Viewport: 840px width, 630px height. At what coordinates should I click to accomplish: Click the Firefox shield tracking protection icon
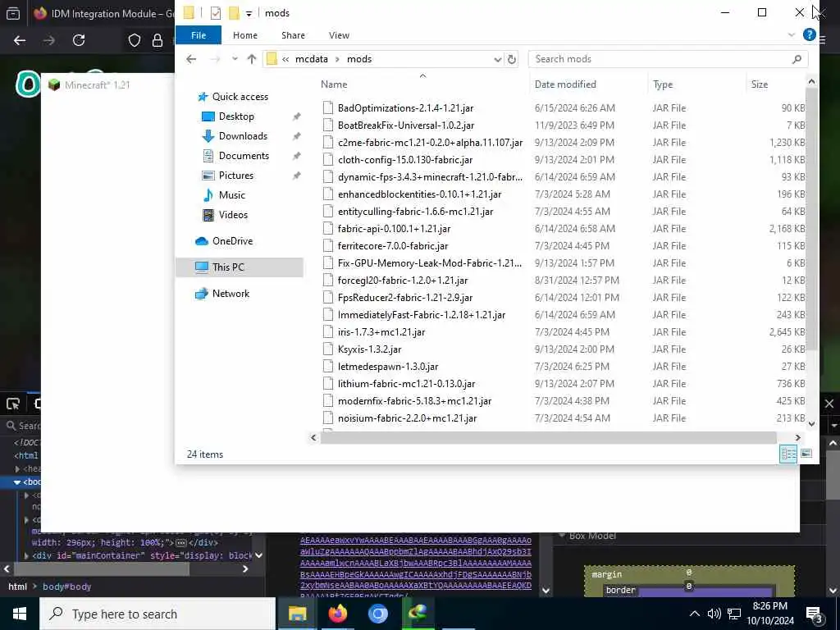pyautogui.click(x=135, y=40)
